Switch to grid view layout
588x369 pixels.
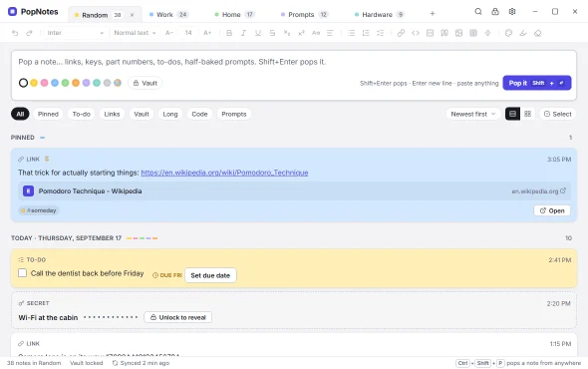point(527,114)
